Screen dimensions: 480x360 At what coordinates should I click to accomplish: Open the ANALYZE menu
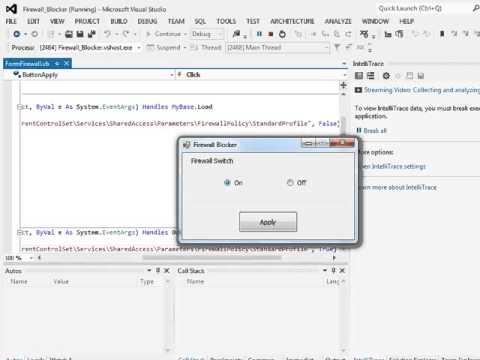[x=338, y=21]
